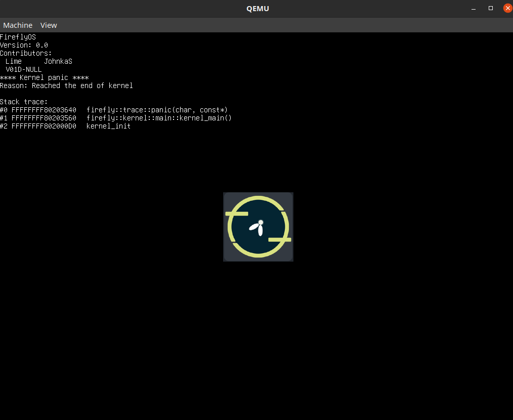Click contributor name "Lime"
513x420 pixels.
(x=14, y=61)
